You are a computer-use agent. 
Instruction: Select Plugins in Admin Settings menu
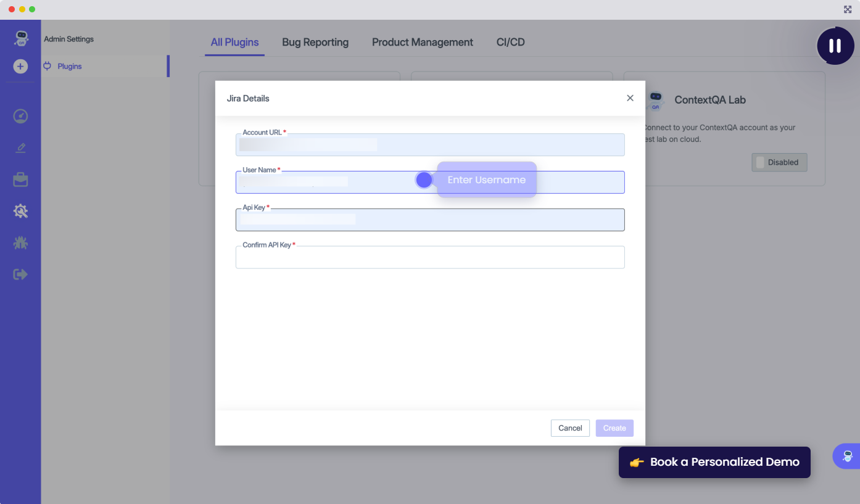(x=70, y=67)
